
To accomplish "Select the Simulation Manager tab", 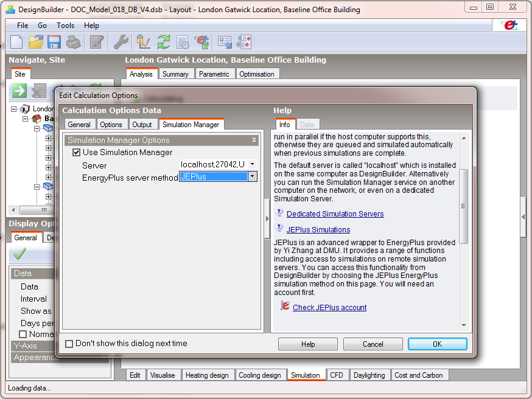I will point(191,125).
